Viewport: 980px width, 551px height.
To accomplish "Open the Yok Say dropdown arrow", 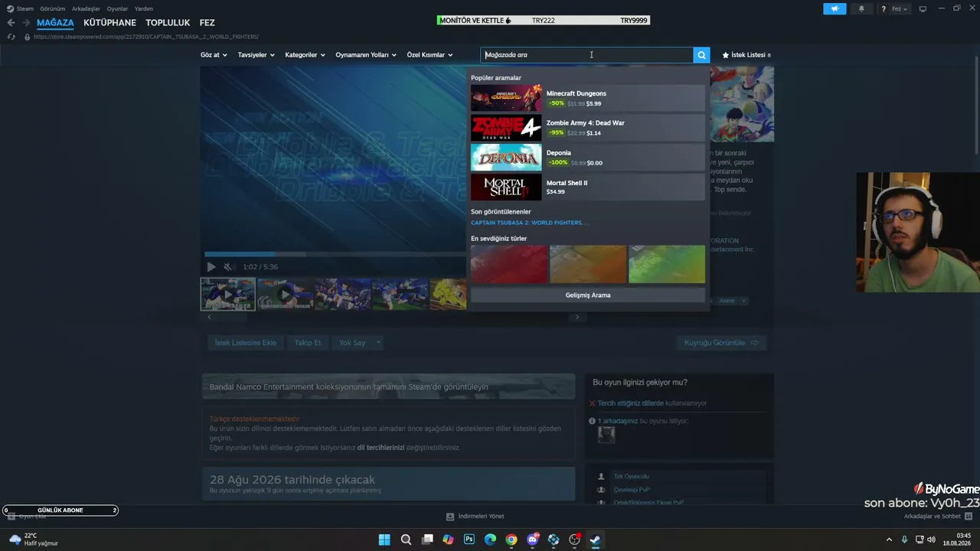I will coord(377,343).
